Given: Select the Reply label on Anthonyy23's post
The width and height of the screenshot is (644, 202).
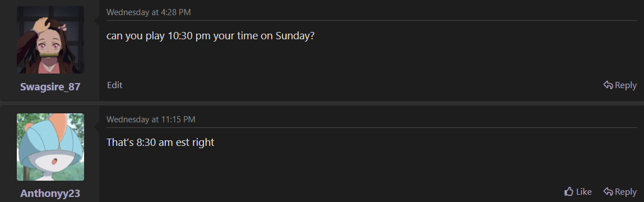Looking at the screenshot, I should pyautogui.click(x=626, y=192).
